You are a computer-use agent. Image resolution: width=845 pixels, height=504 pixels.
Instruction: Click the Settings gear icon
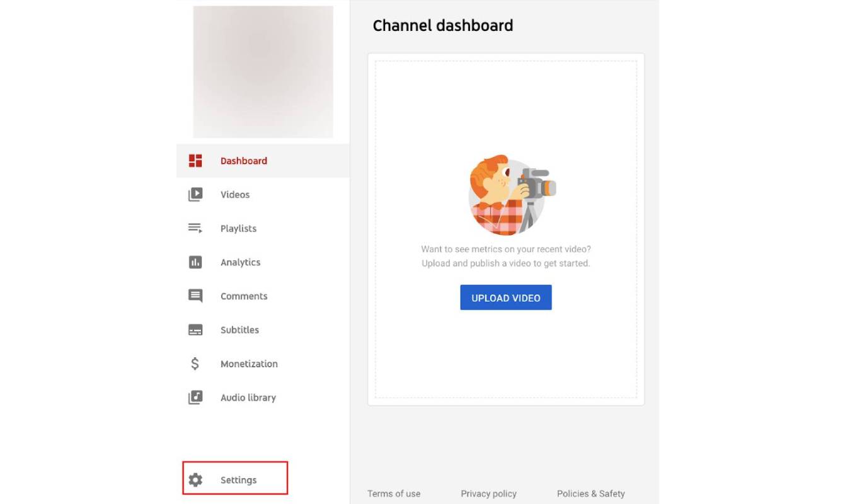click(195, 480)
